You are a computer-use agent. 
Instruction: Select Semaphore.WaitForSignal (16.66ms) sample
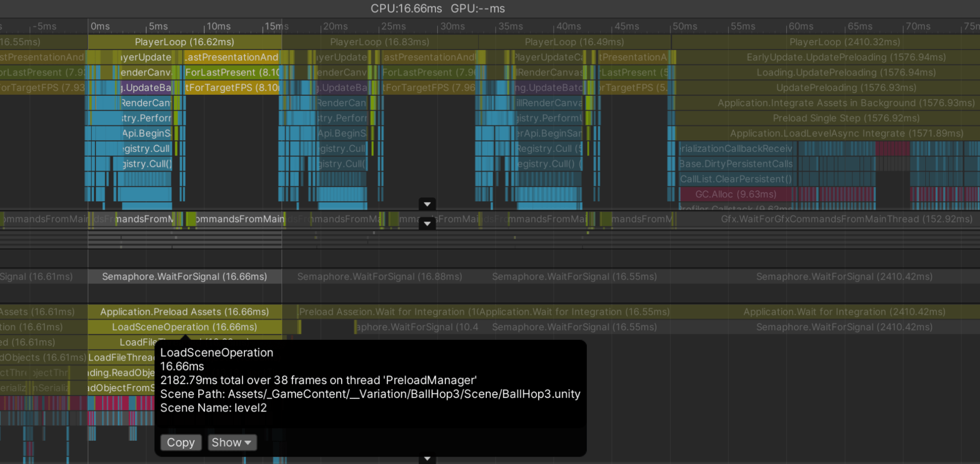click(x=184, y=277)
